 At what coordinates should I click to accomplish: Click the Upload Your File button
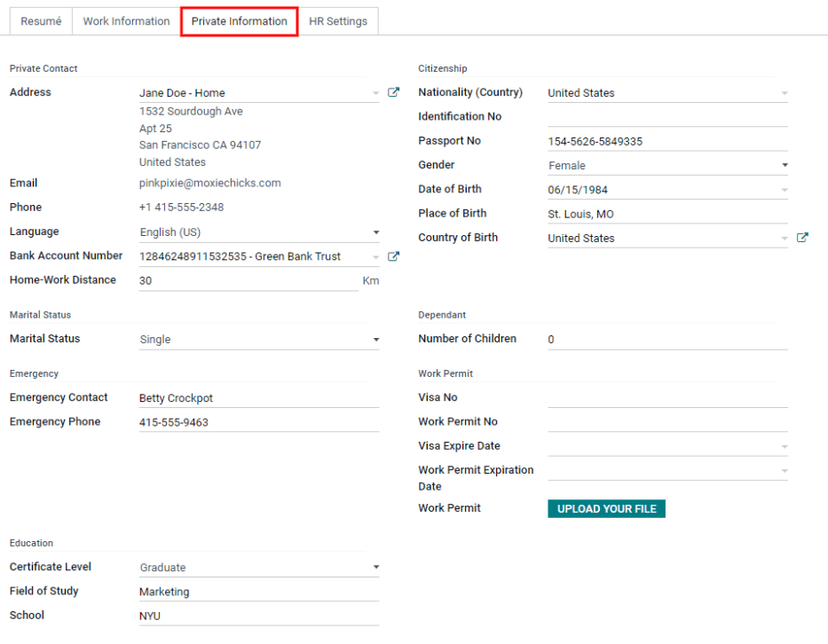[x=606, y=509]
